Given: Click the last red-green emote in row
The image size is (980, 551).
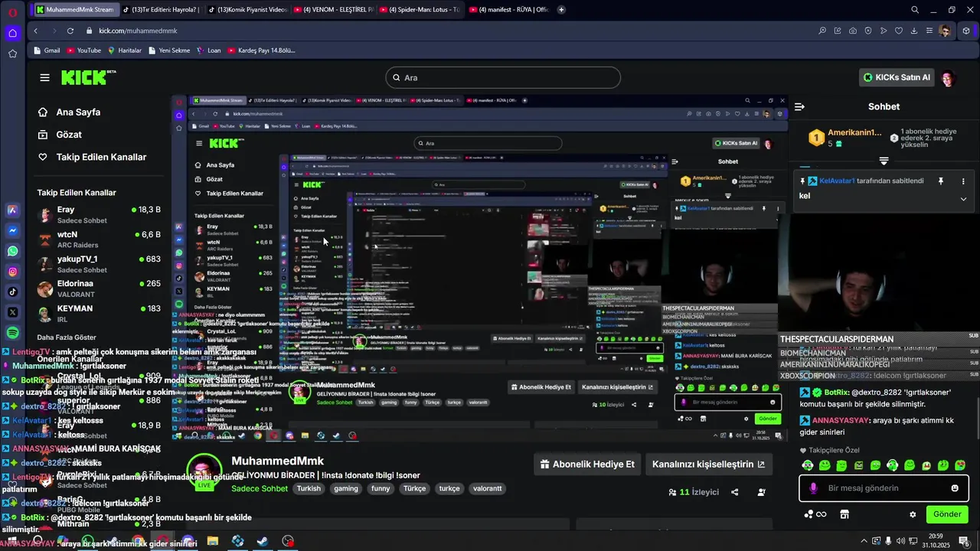Looking at the screenshot, I should (x=960, y=465).
